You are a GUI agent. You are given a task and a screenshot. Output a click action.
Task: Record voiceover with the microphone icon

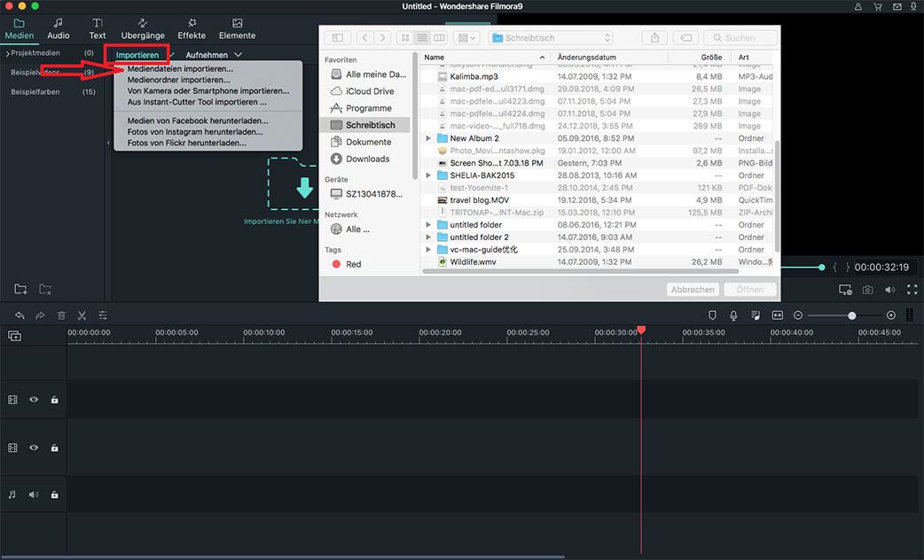(x=733, y=315)
